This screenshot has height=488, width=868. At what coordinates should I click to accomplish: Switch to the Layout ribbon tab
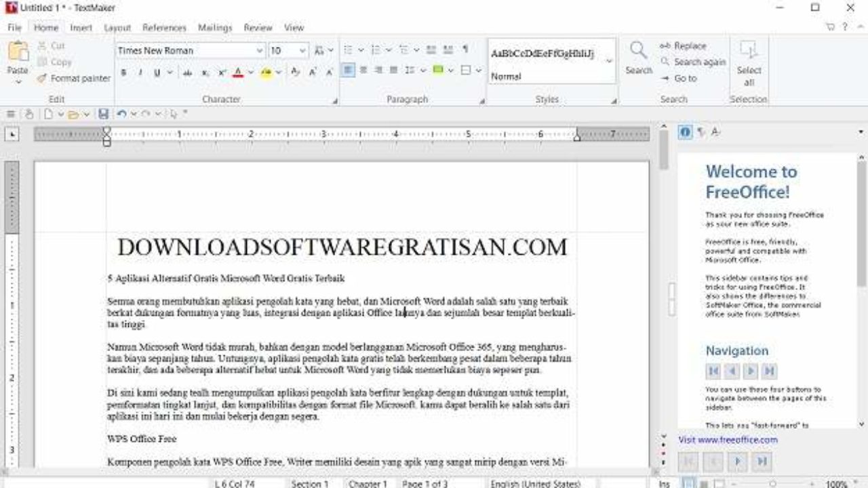click(x=117, y=28)
